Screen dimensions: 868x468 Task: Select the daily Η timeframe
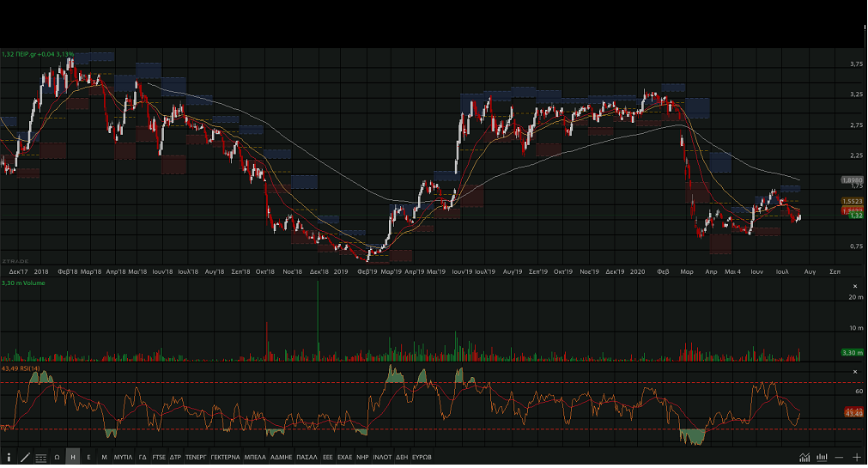tap(72, 458)
